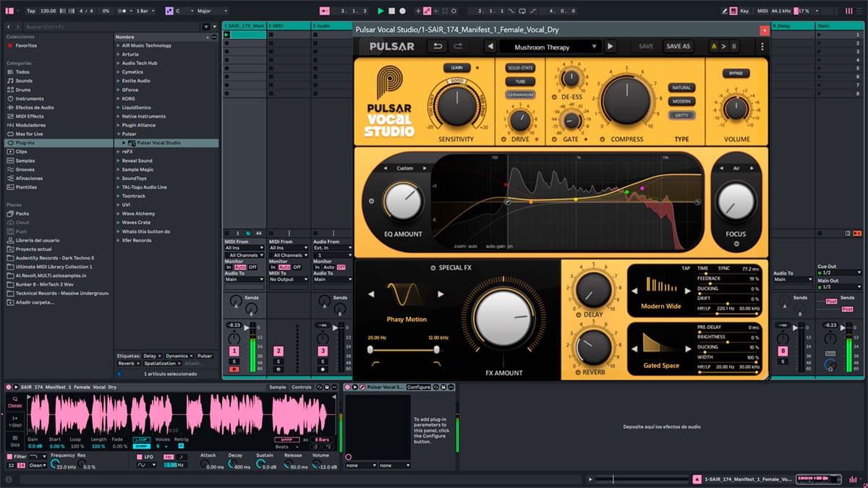Expand the Waves Crate folder
This screenshot has width=868, height=488.
point(118,223)
